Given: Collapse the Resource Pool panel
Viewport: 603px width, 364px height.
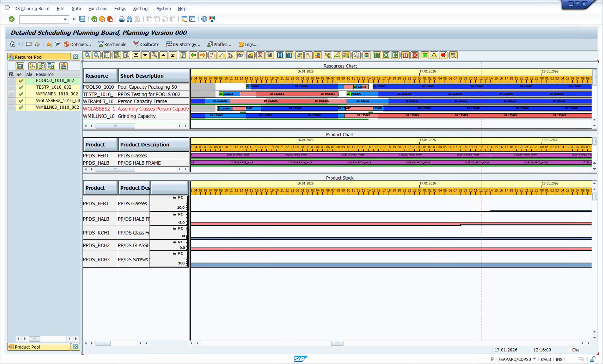Looking at the screenshot, I should click(x=76, y=57).
